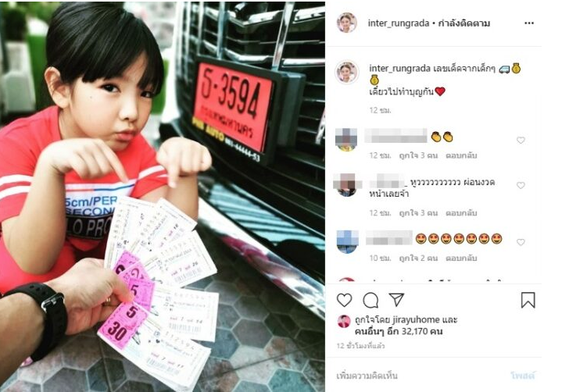The image size is (569, 392).
Task: Open the three-dot more options menu
Action: pos(529,23)
